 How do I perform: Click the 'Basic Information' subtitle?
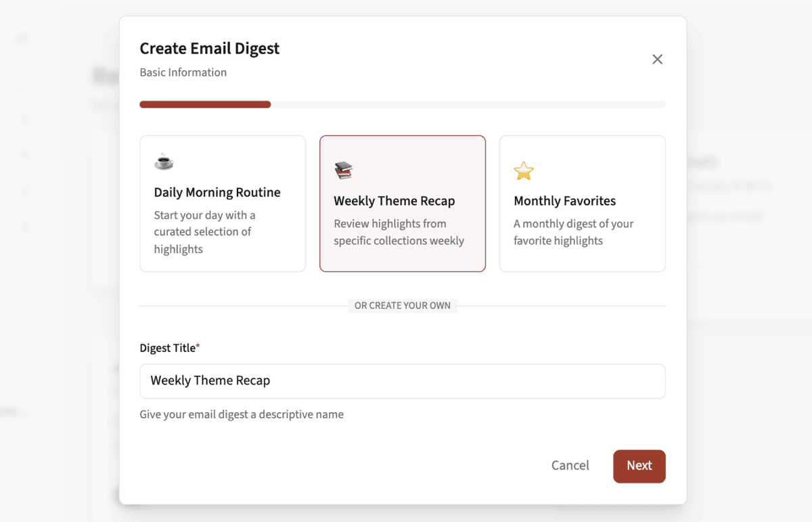coord(183,72)
